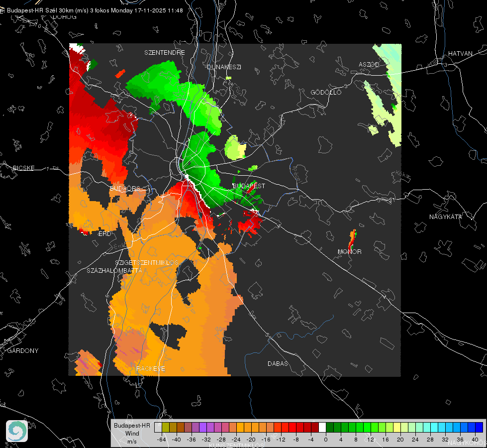Click the SZENTENDRE city label

tap(165, 53)
